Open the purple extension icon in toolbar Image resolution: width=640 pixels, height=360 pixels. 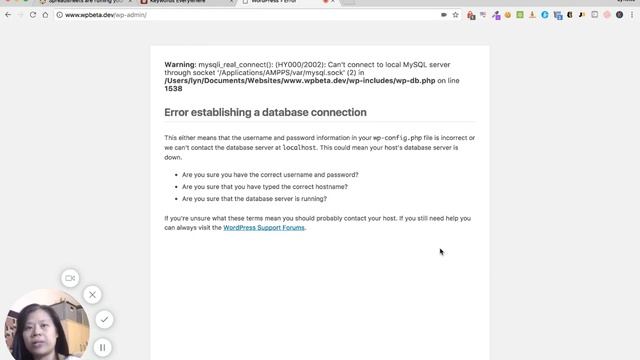[496, 15]
